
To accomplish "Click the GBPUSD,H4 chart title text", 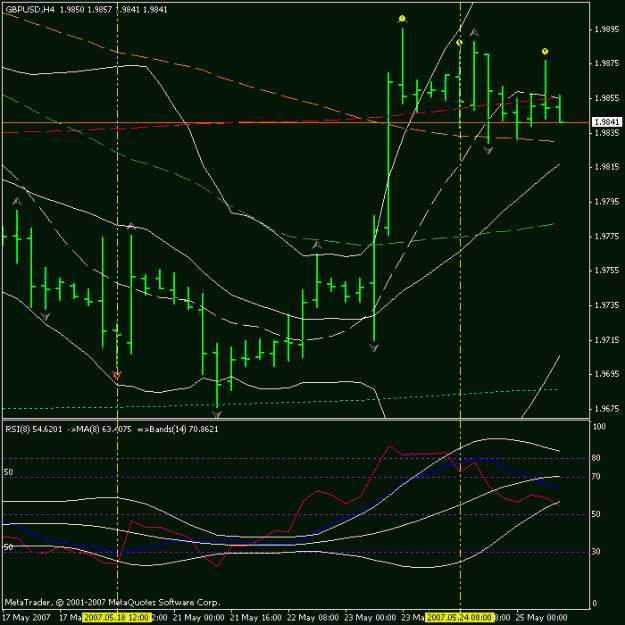I will click(x=30, y=10).
